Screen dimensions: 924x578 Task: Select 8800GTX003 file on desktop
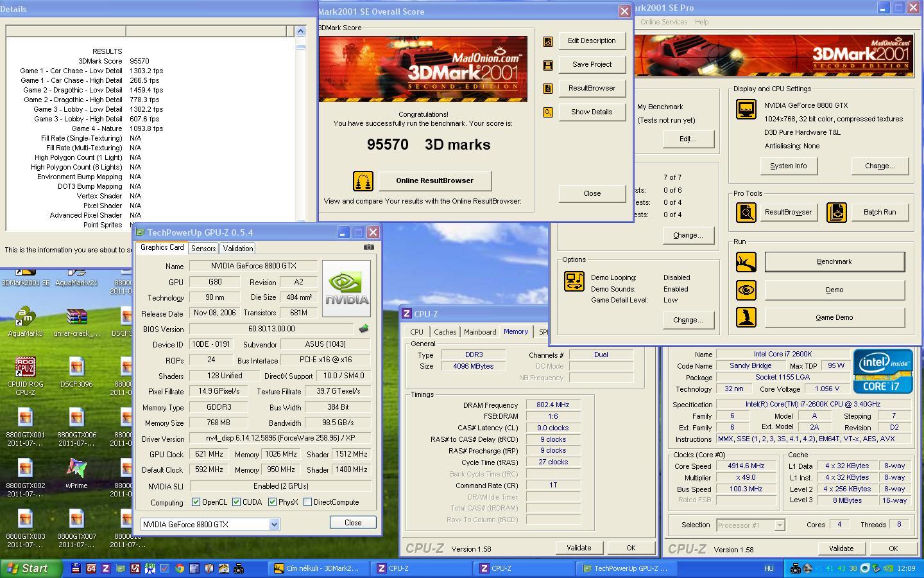(25, 529)
